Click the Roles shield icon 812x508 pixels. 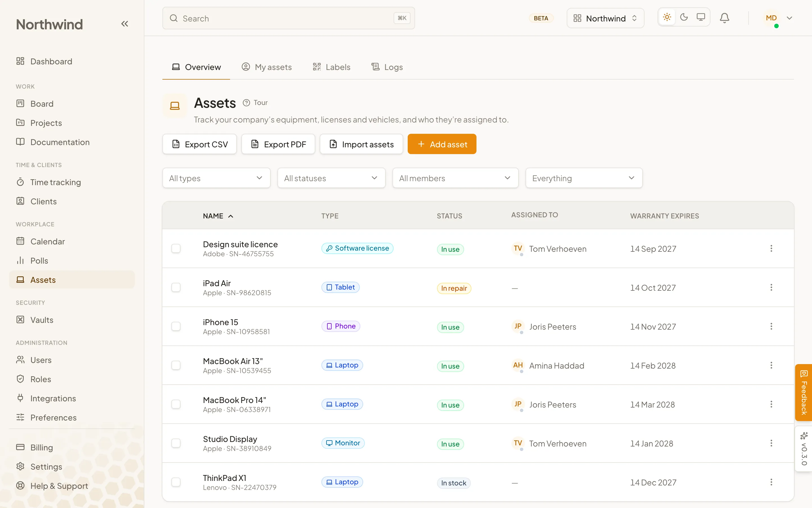click(20, 379)
